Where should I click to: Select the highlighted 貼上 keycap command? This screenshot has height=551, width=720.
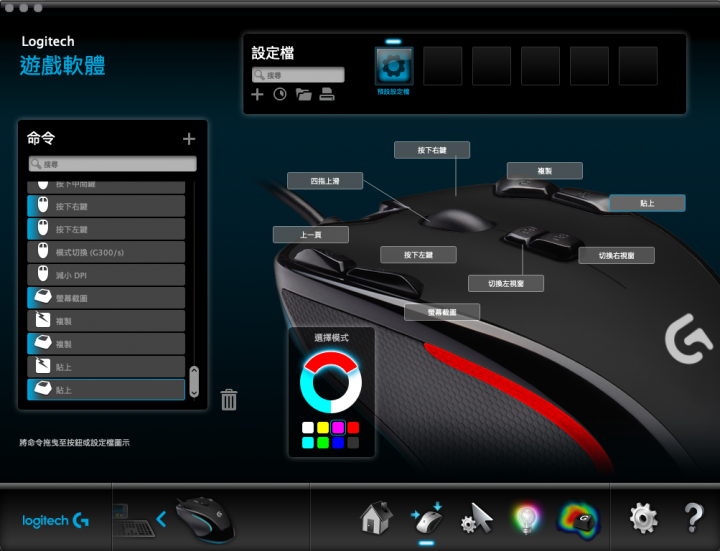tap(106, 390)
